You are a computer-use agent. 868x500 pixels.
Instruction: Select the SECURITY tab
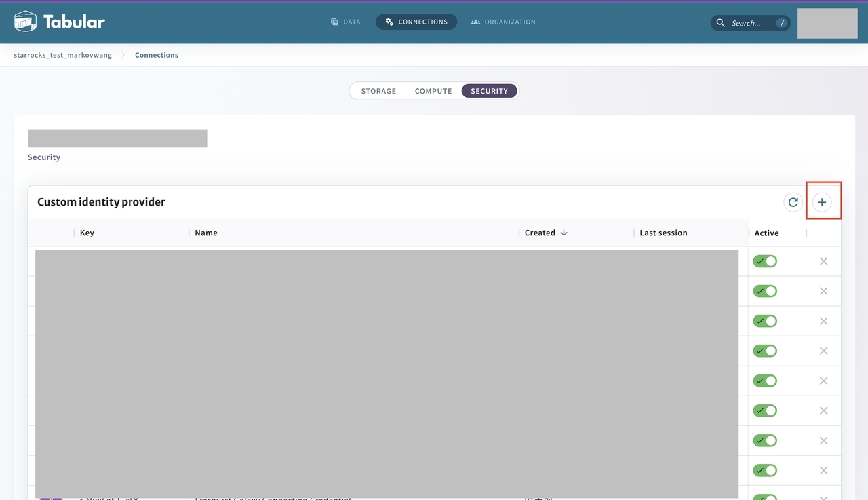[x=489, y=90]
